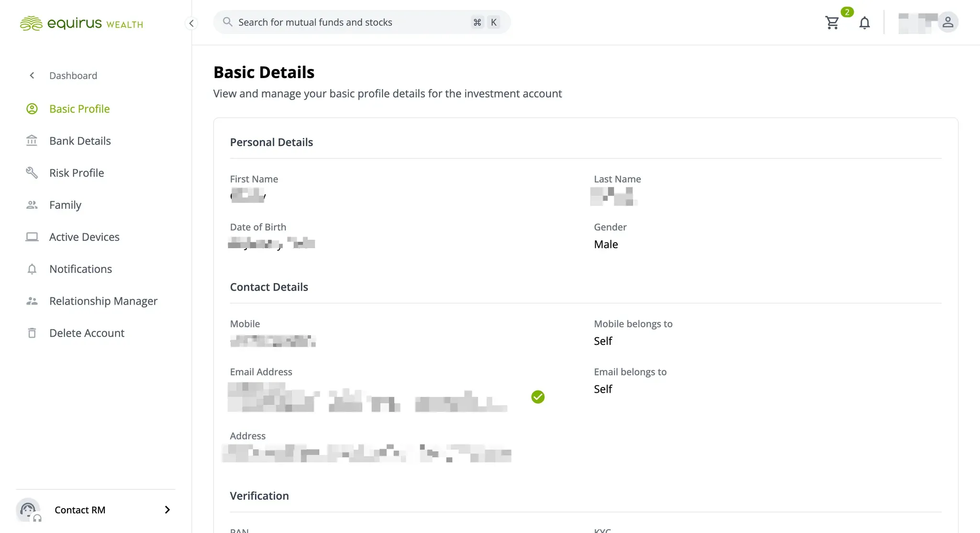This screenshot has width=980, height=533.
Task: Click the Risk Profile icon
Action: coord(32,173)
